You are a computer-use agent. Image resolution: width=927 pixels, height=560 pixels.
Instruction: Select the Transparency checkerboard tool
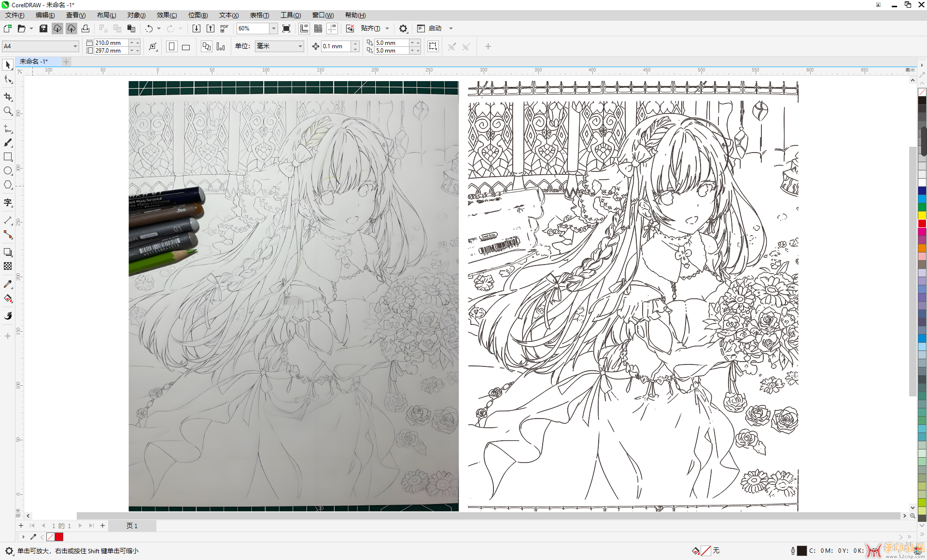coord(8,266)
